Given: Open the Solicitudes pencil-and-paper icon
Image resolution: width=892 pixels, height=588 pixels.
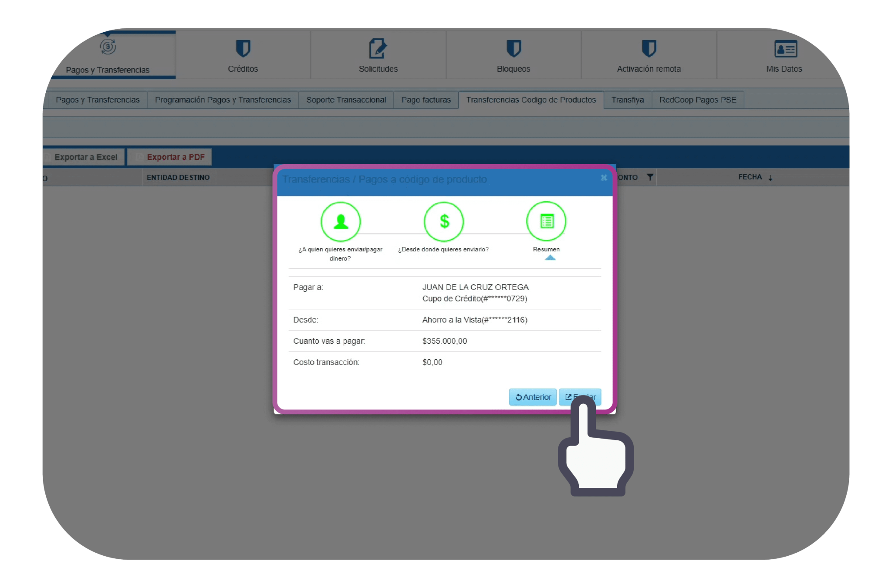Looking at the screenshot, I should [x=378, y=48].
